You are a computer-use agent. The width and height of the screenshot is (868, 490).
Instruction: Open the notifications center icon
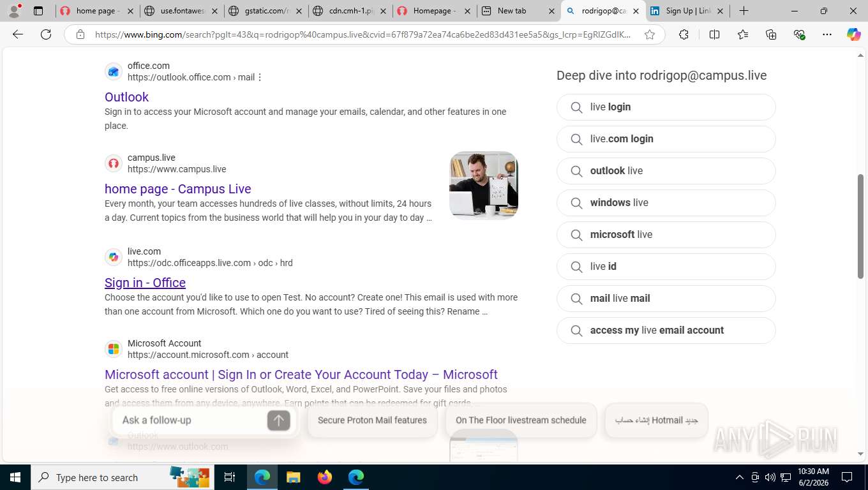847,477
